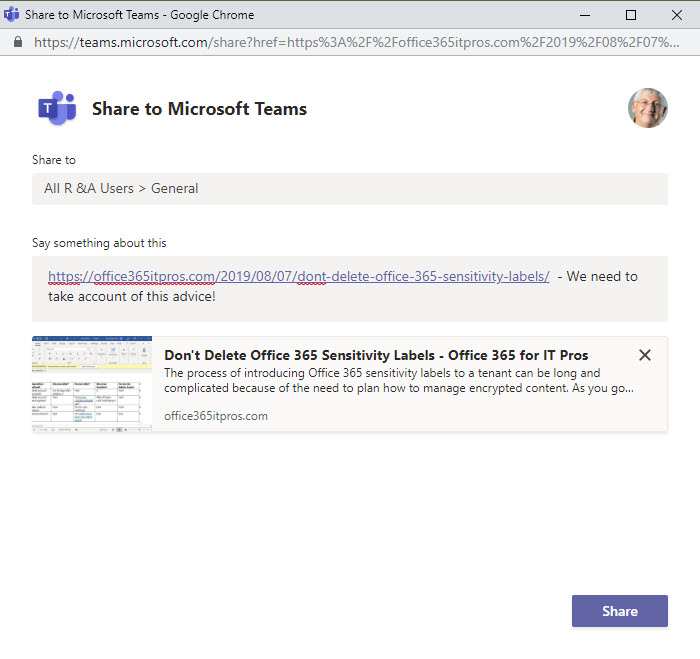Click the Chrome address bar URL

[356, 42]
